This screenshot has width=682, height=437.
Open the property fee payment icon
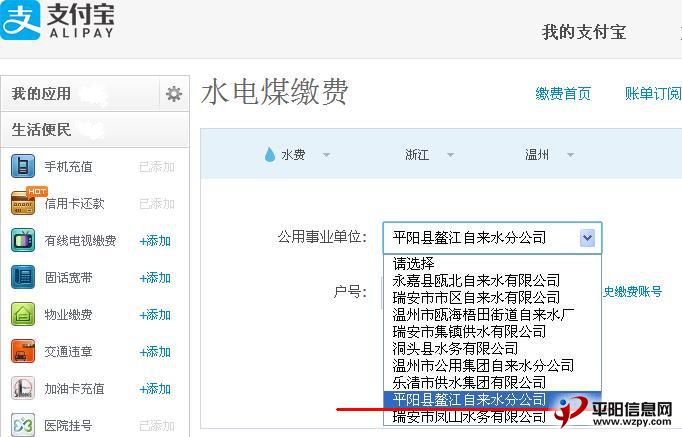pos(23,314)
